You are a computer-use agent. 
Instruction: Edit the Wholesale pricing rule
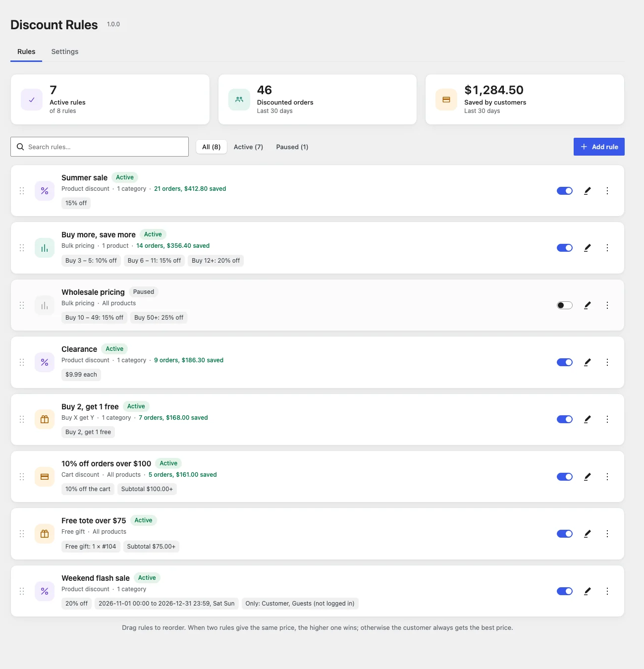tap(588, 305)
